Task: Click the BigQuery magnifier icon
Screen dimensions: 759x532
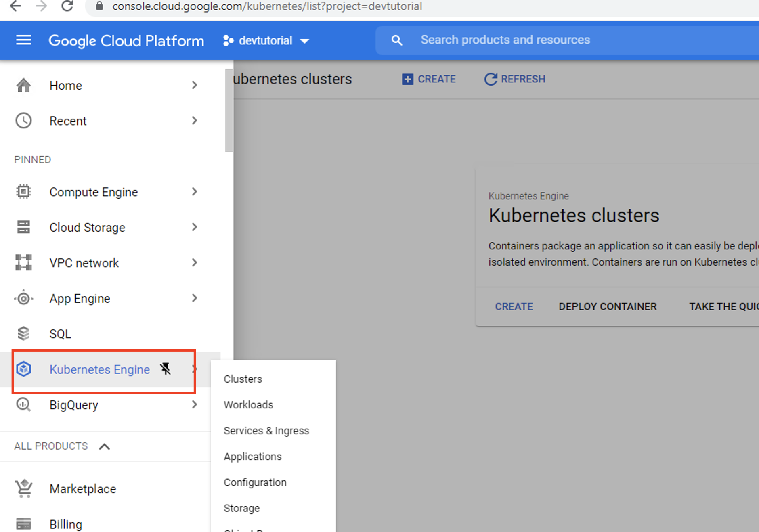Action: pos(23,404)
